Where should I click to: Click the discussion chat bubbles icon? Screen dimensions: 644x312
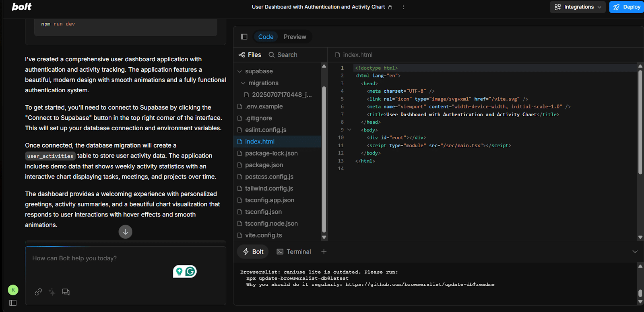66,292
